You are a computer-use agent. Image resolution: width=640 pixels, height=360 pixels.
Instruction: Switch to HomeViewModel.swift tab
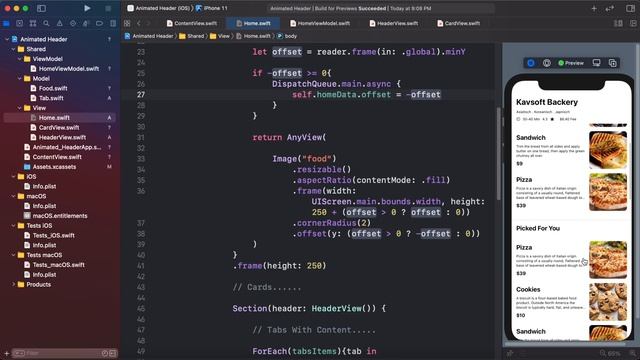tap(320, 23)
